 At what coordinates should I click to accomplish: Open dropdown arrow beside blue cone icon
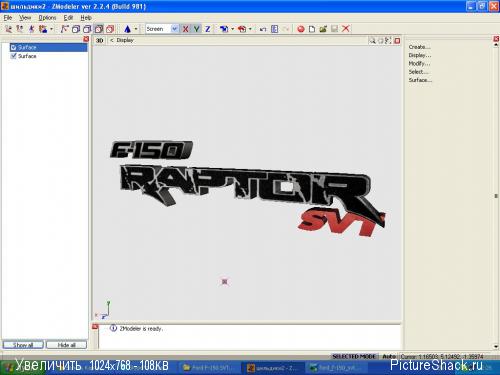click(136, 29)
